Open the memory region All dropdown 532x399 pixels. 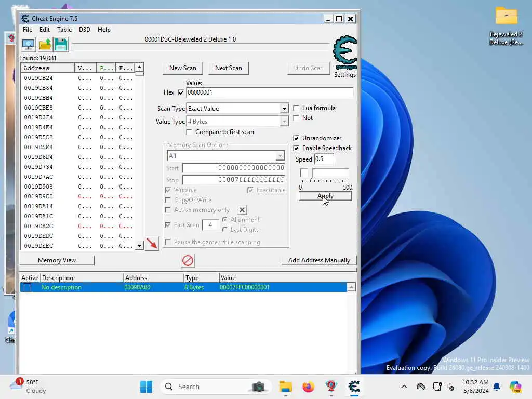[x=280, y=156]
